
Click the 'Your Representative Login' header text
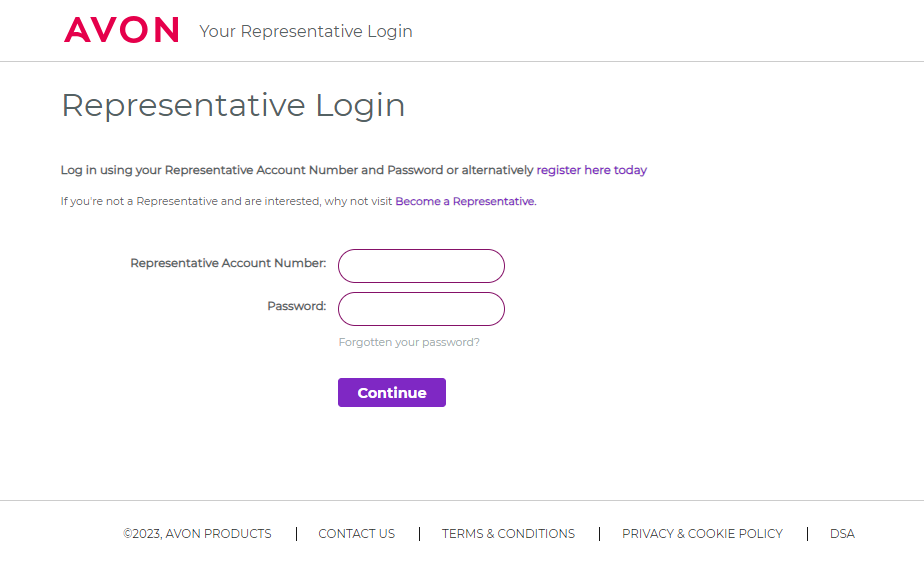306,31
